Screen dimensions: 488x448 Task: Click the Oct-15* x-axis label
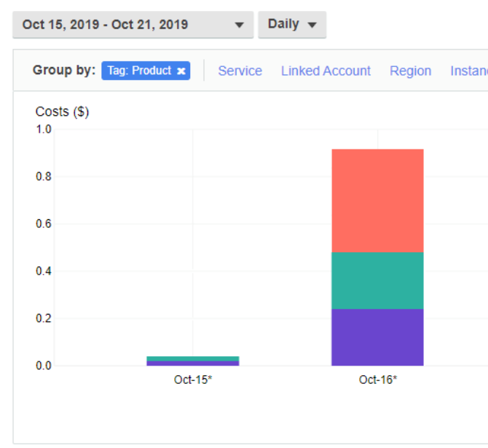coord(193,380)
